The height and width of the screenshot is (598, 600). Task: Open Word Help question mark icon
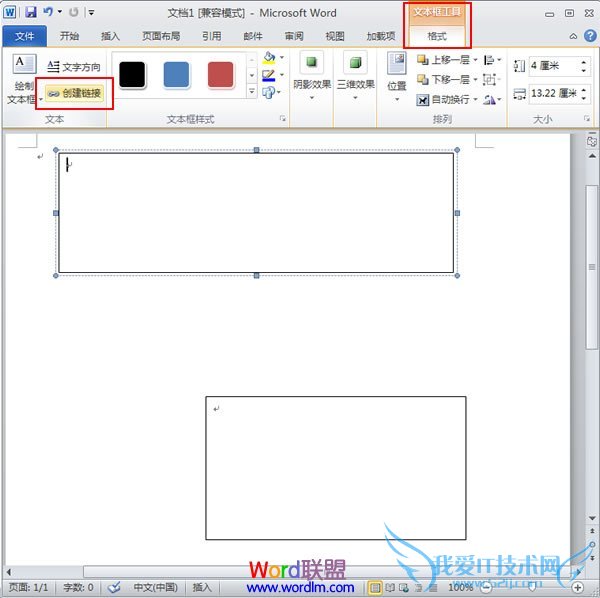[590, 36]
